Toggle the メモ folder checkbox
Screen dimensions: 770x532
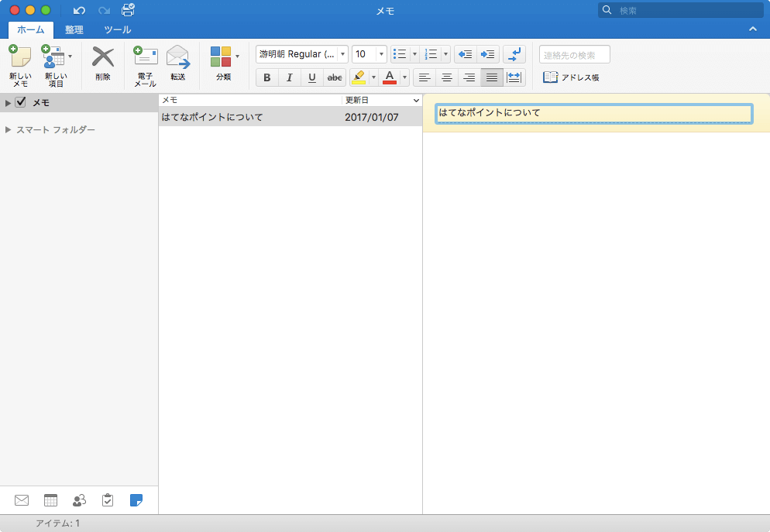(x=21, y=102)
